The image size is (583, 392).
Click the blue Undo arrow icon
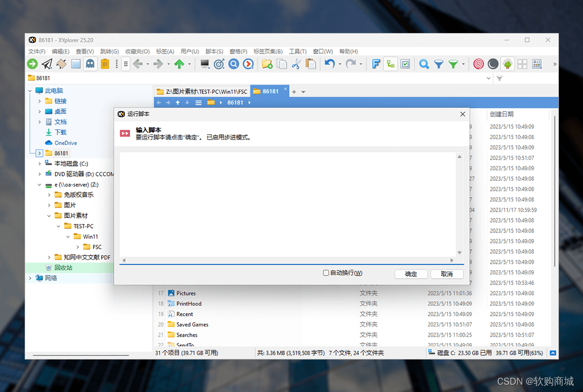(x=330, y=64)
